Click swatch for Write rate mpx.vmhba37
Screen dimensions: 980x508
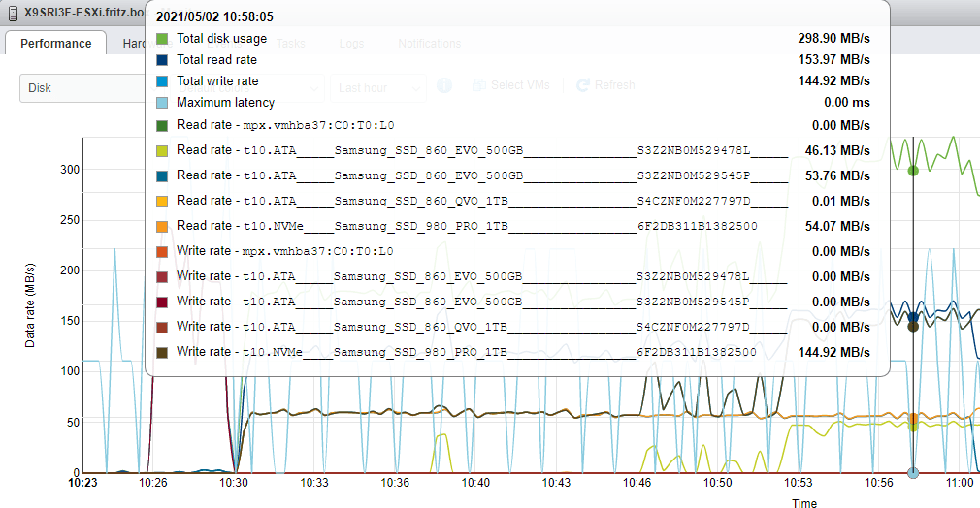pos(162,251)
